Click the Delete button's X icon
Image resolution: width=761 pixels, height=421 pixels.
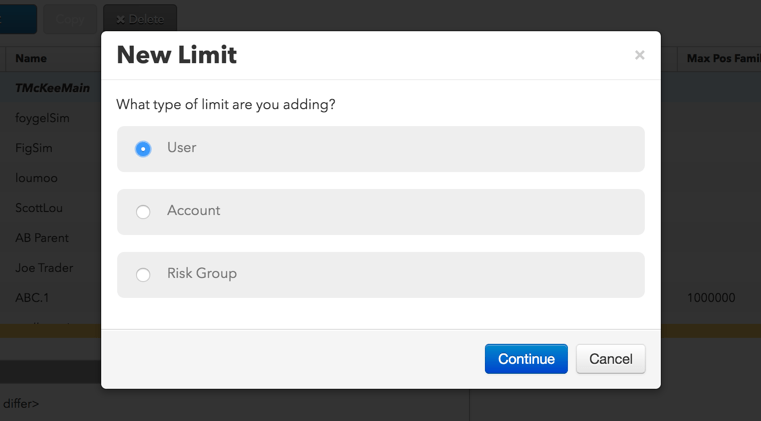(120, 20)
